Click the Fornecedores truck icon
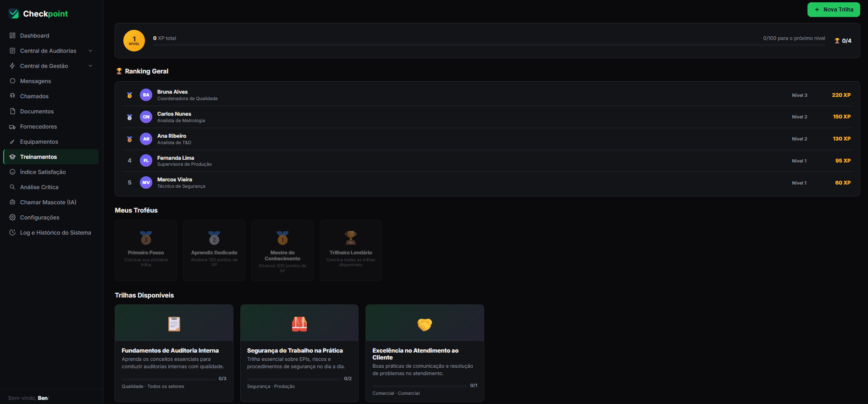 pyautogui.click(x=12, y=127)
